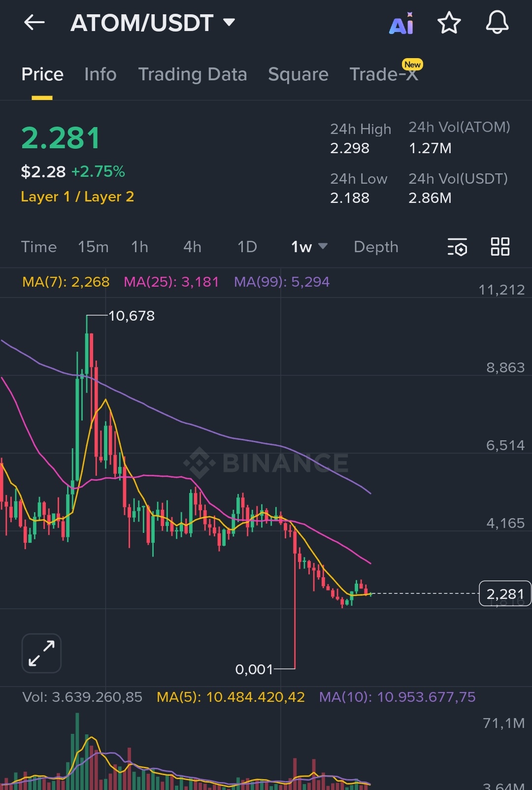The width and height of the screenshot is (532, 790).
Task: Tap the 24h Vol(ATOM) value 1.27M
Action: click(x=430, y=148)
